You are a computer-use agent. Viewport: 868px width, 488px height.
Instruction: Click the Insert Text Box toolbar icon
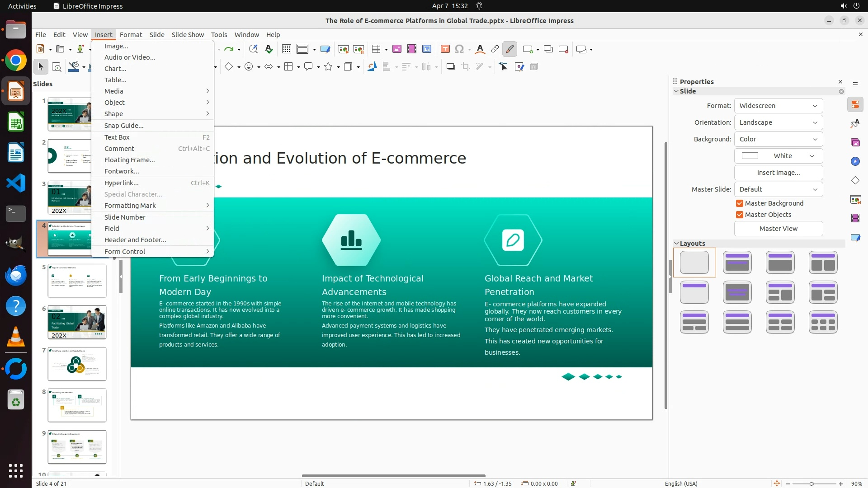(x=445, y=49)
